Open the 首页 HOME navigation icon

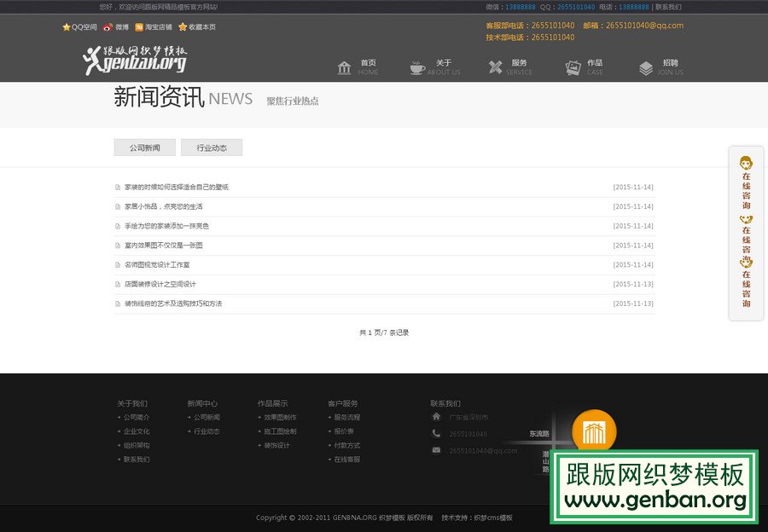pos(345,66)
